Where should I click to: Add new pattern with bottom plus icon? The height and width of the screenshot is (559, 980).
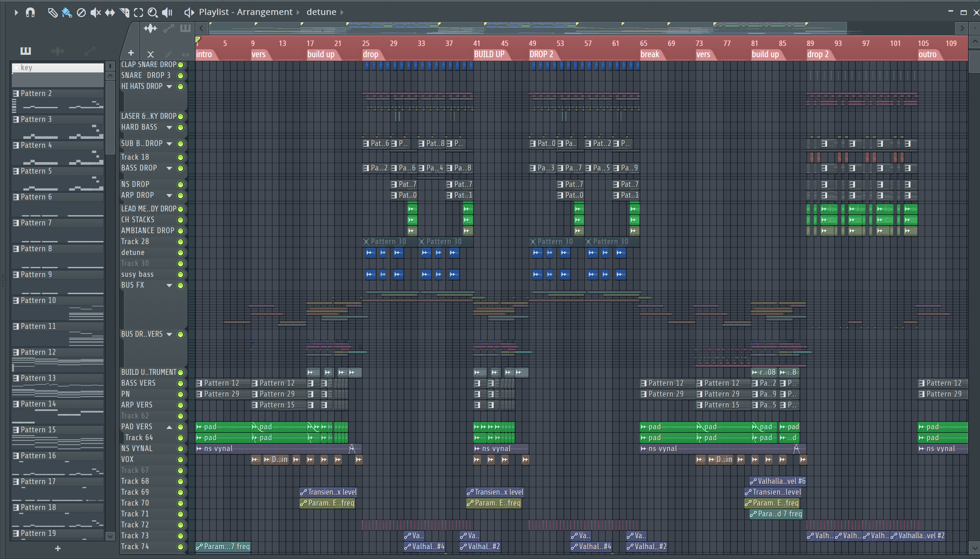point(58,548)
